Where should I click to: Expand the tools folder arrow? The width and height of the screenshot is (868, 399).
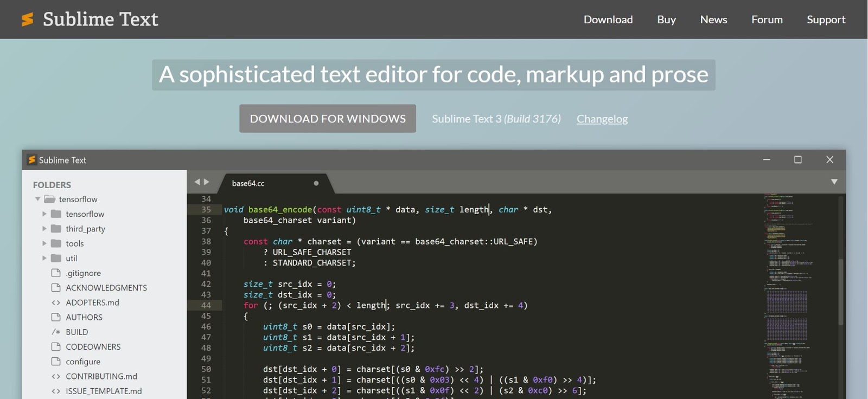44,243
